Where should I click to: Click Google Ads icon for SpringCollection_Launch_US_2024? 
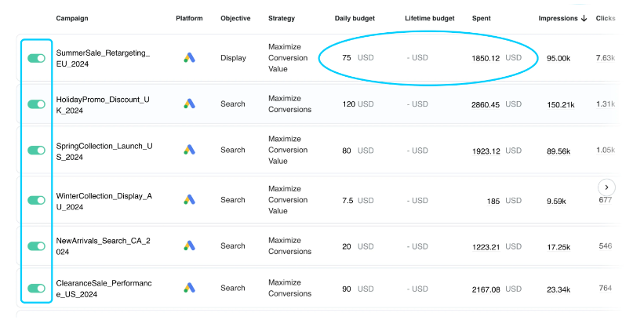pyautogui.click(x=189, y=150)
